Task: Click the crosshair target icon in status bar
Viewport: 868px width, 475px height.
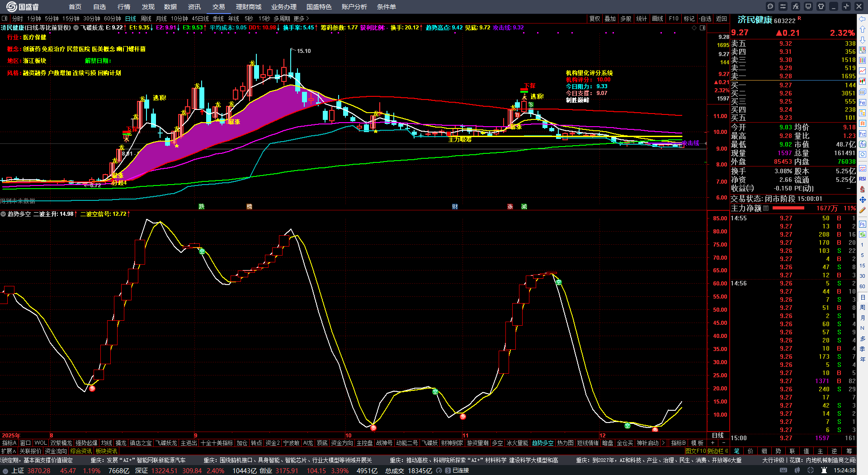Action: [x=811, y=470]
